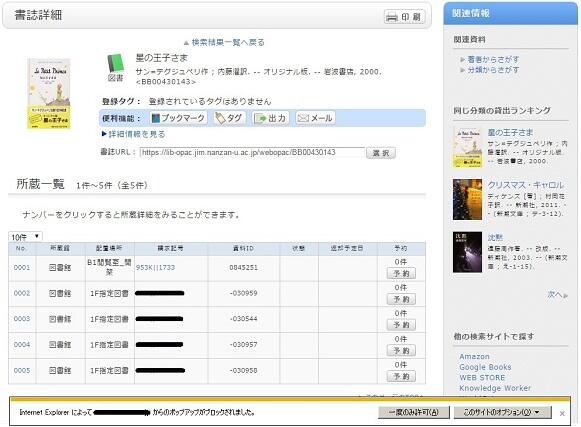
Task: Open 著者からさがす related link
Action: pyautogui.click(x=493, y=59)
